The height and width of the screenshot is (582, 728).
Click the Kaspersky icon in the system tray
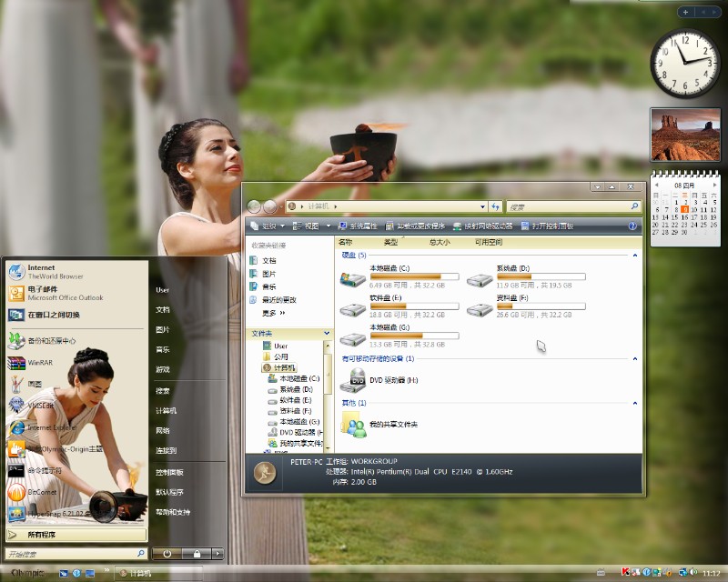click(625, 573)
